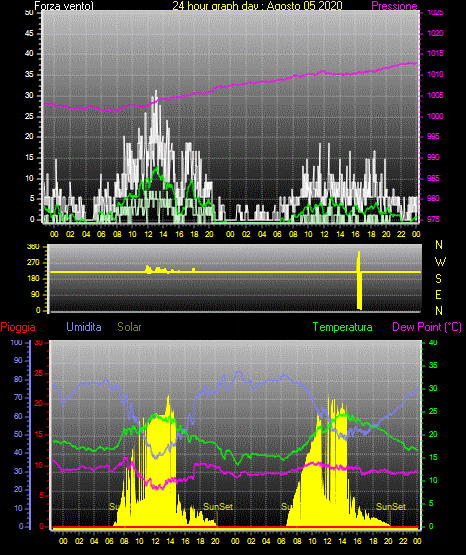Click the 'E' compass direction label
This screenshot has width=466, height=555.
coord(439,295)
